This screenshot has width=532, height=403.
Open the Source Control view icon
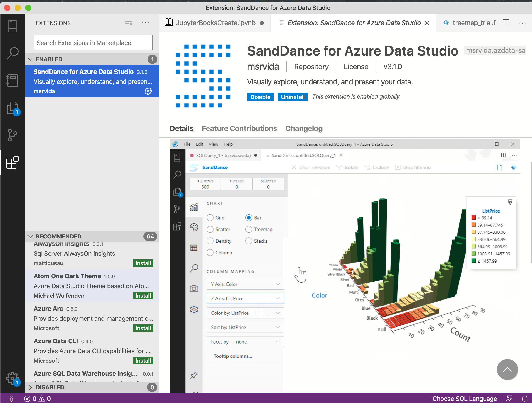[x=12, y=135]
